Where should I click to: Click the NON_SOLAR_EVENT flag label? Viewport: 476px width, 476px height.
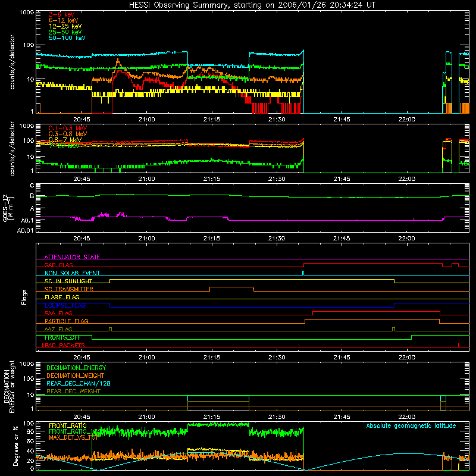pyautogui.click(x=72, y=273)
